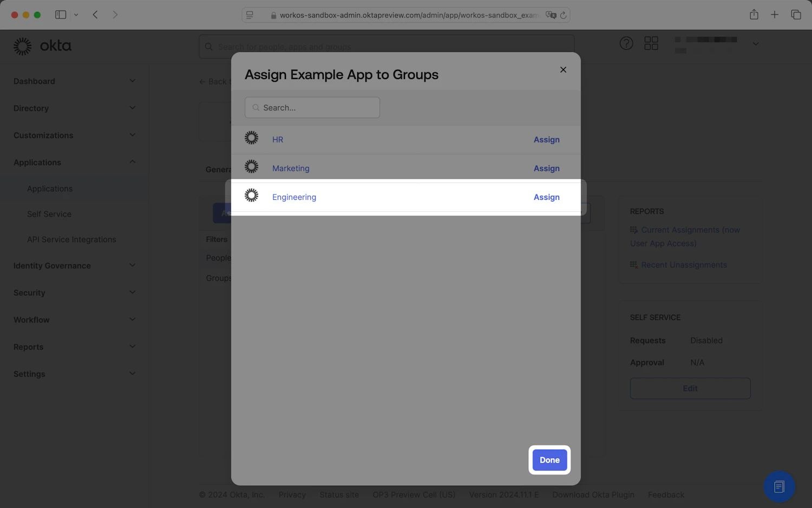
Task: Open the HR group link
Action: click(278, 139)
